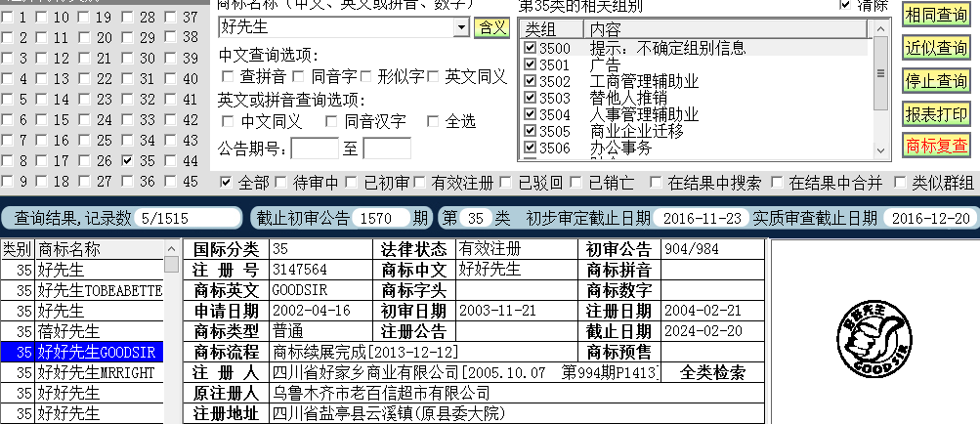This screenshot has height=424, width=980.
Task: Click the results list scroll-up arrow
Action: point(171,247)
